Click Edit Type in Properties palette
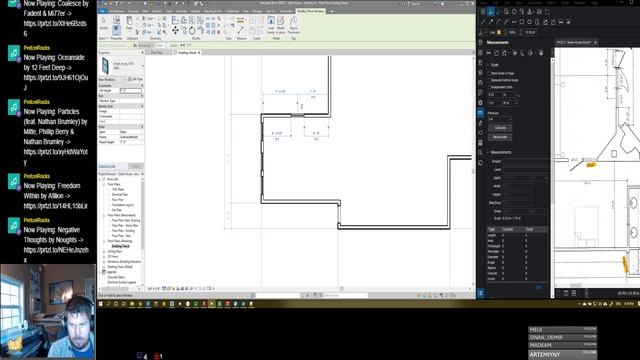640x360 pixels. tap(136, 80)
